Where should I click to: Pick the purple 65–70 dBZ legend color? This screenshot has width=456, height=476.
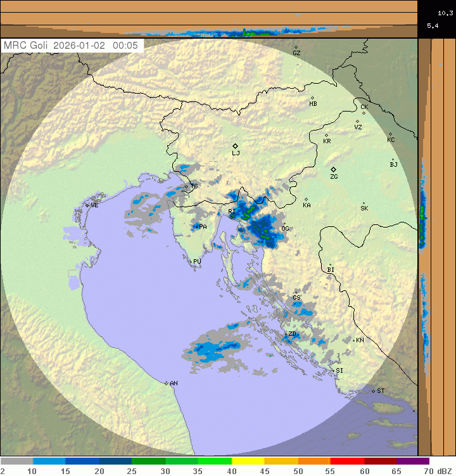[x=413, y=461]
